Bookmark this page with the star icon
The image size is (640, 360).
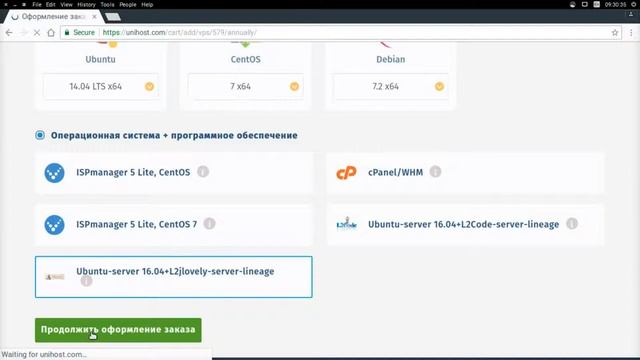[x=615, y=33]
